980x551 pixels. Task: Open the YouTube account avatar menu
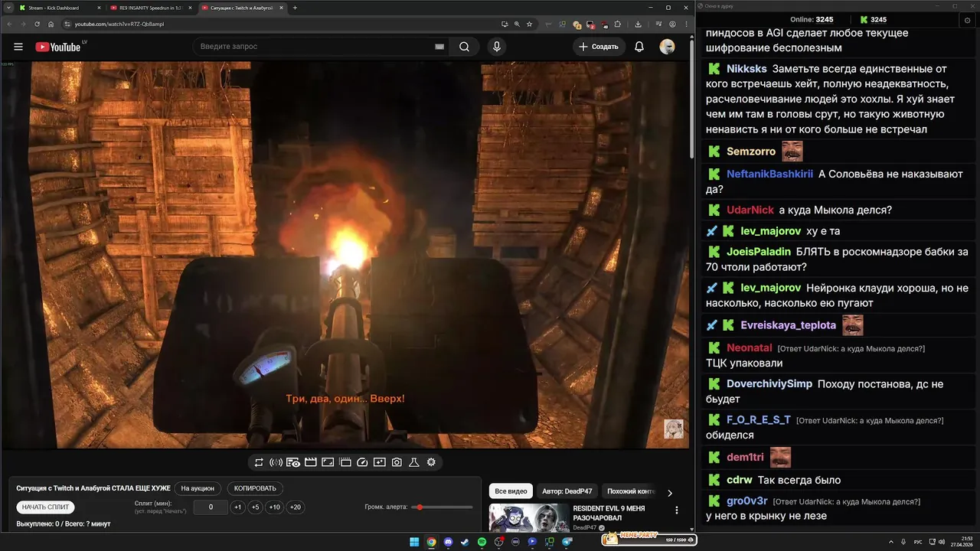pyautogui.click(x=667, y=47)
